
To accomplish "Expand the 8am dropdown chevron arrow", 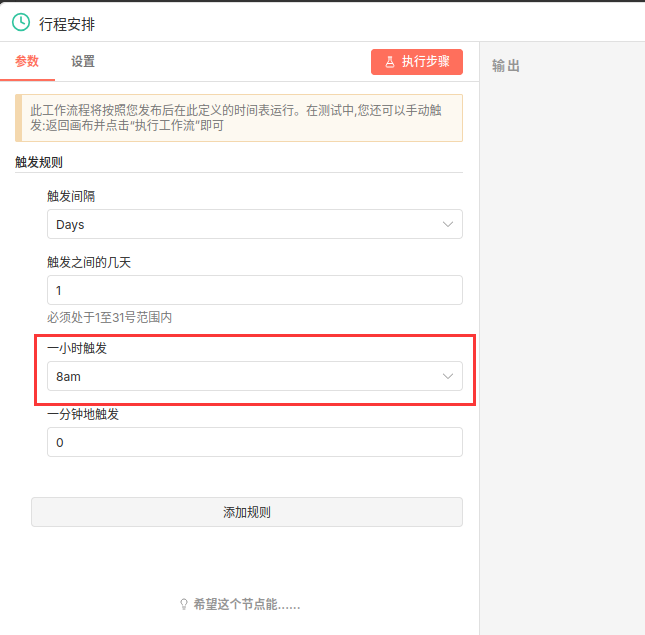I will (x=448, y=376).
